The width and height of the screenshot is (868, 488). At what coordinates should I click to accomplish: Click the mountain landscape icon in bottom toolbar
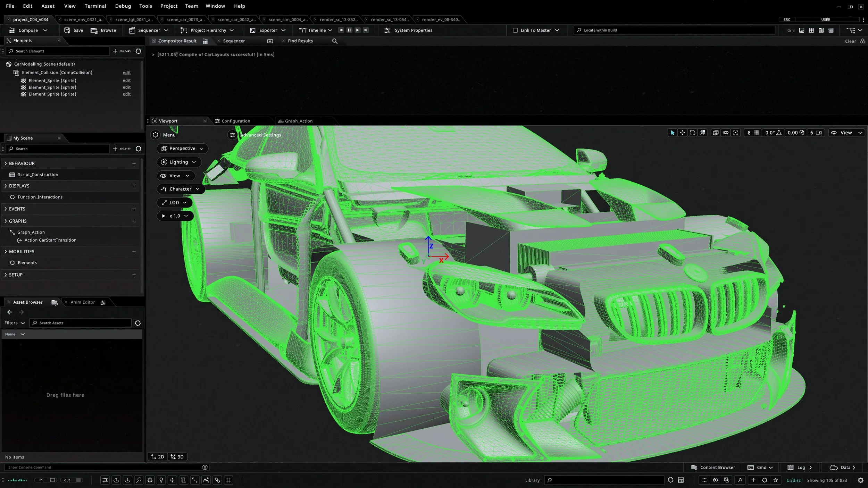(206, 480)
